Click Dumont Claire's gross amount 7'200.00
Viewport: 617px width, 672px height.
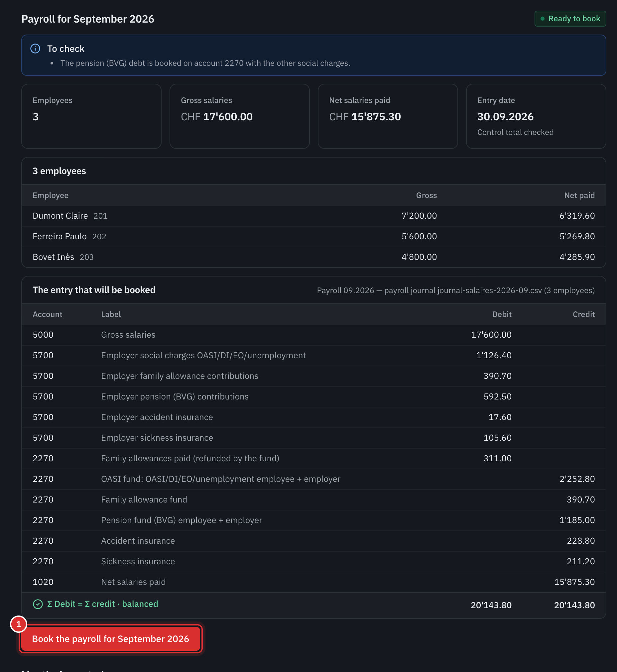419,216
